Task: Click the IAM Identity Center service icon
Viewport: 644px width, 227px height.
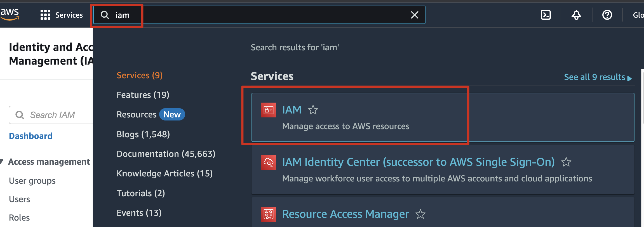Action: pyautogui.click(x=269, y=162)
